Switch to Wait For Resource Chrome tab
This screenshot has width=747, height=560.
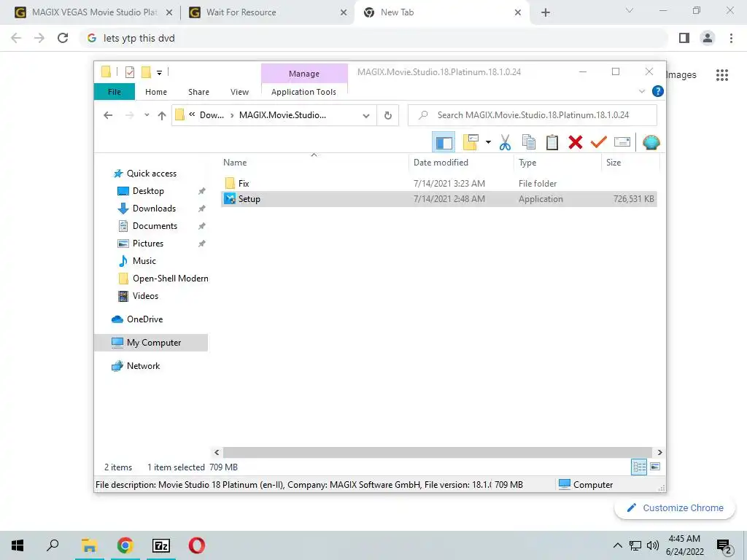268,12
